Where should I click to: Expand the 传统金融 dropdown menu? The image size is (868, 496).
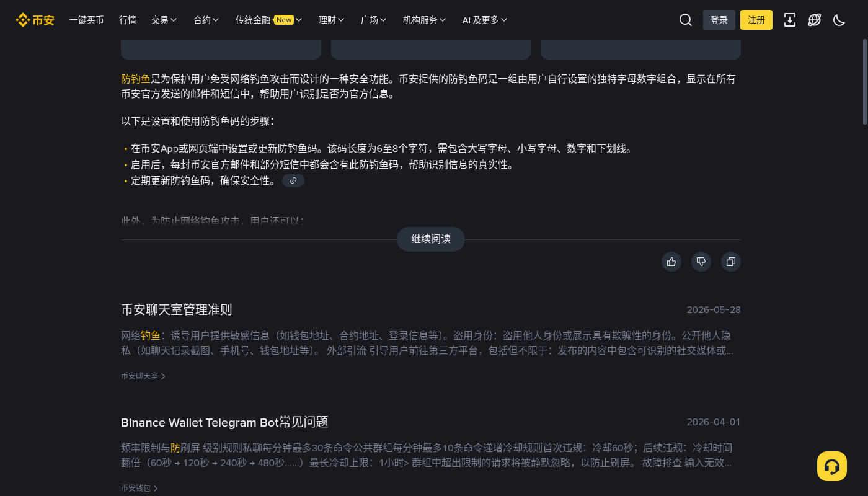tap(269, 20)
